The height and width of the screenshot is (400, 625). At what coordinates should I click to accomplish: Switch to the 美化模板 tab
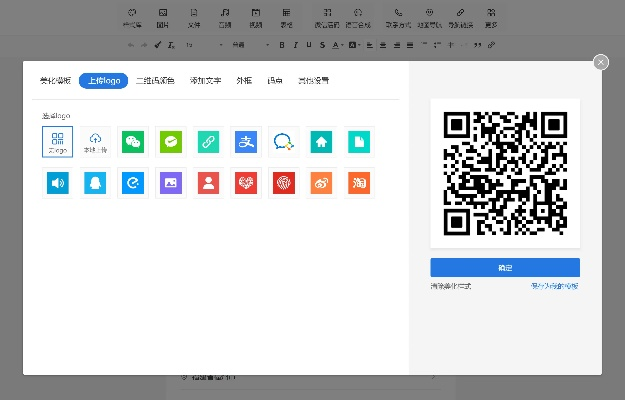(55, 81)
